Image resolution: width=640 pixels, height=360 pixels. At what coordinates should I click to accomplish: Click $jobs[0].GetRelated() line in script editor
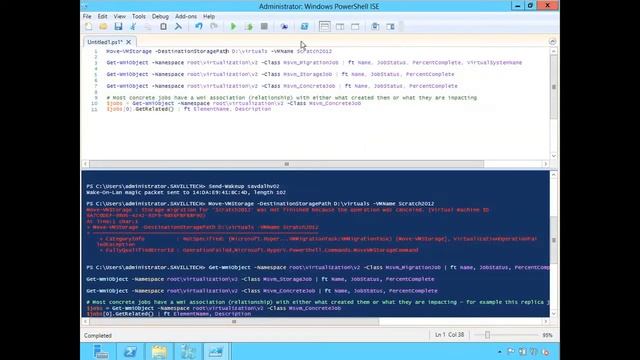(189, 109)
